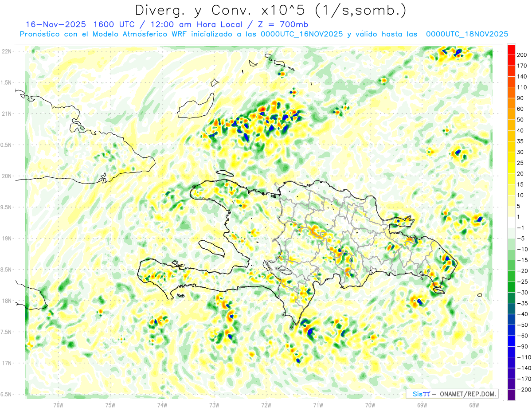Click the legend value 10
This screenshot has height=411, width=532.
521,195
